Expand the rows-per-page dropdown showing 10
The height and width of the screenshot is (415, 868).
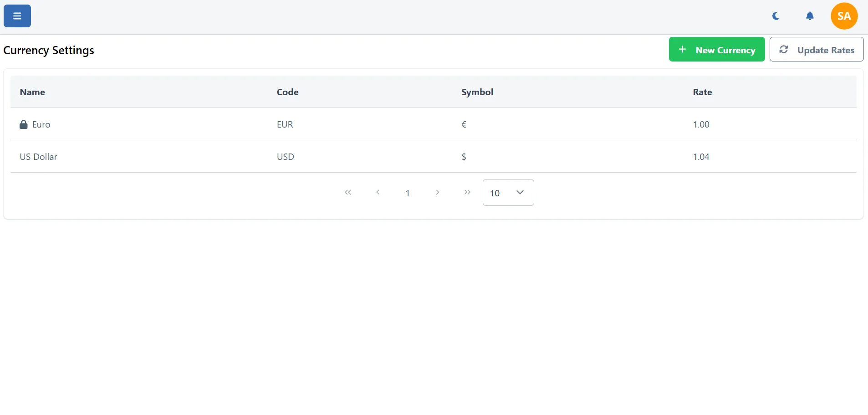[508, 193]
